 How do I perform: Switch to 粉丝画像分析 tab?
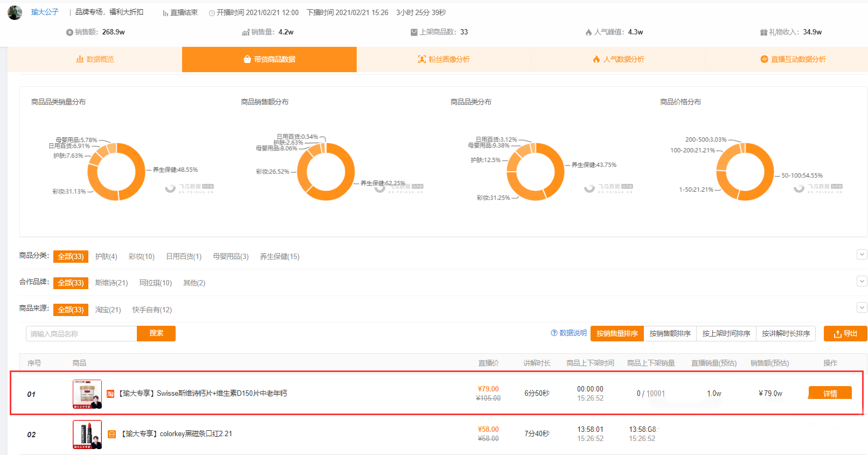[444, 59]
